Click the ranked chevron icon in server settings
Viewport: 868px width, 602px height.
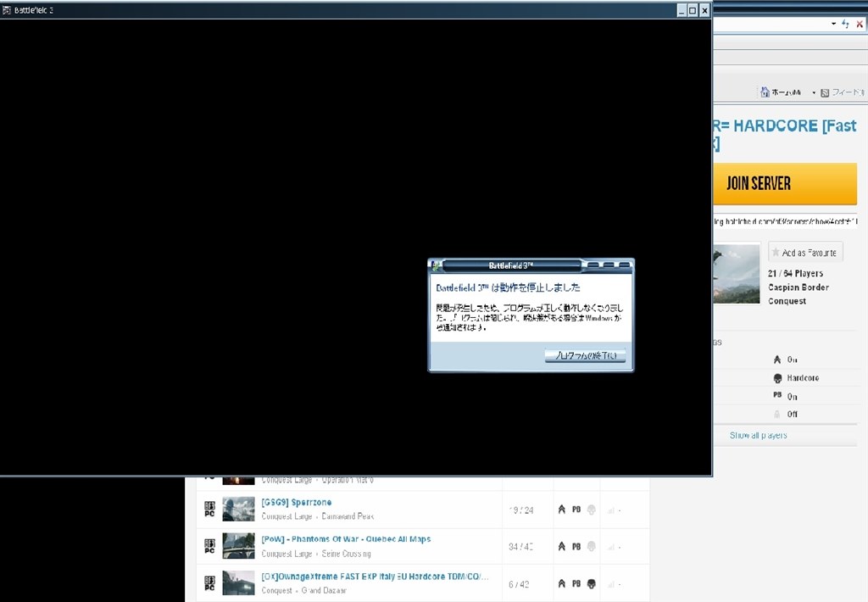(x=777, y=360)
